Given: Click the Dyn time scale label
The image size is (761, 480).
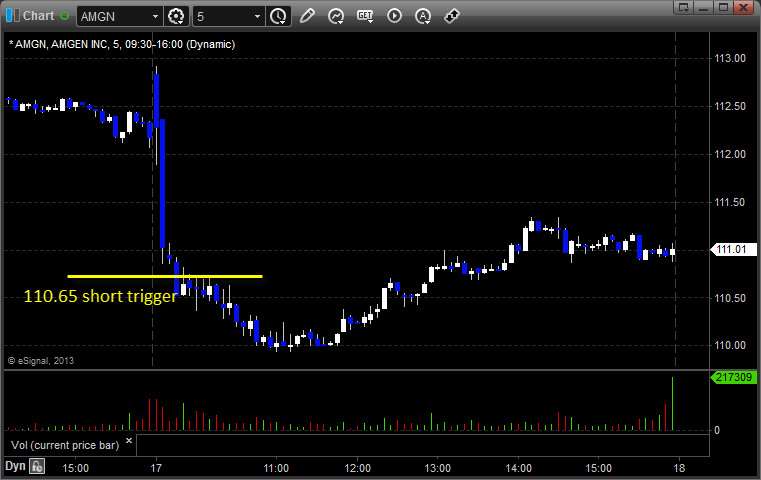Looking at the screenshot, I should pyautogui.click(x=15, y=466).
